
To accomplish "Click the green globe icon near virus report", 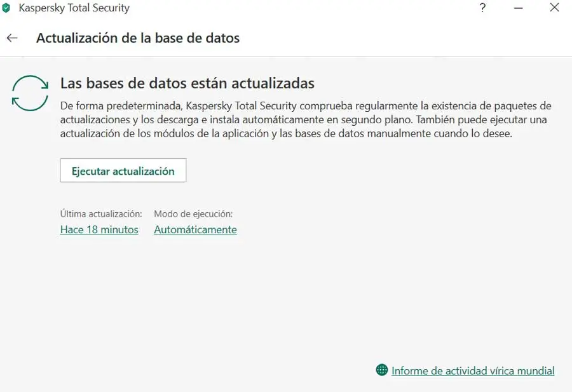I will coord(381,370).
